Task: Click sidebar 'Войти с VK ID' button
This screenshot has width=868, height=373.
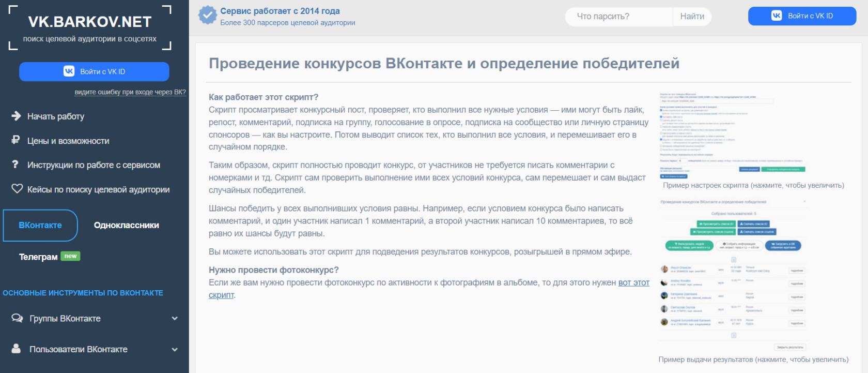Action: pyautogui.click(x=94, y=71)
